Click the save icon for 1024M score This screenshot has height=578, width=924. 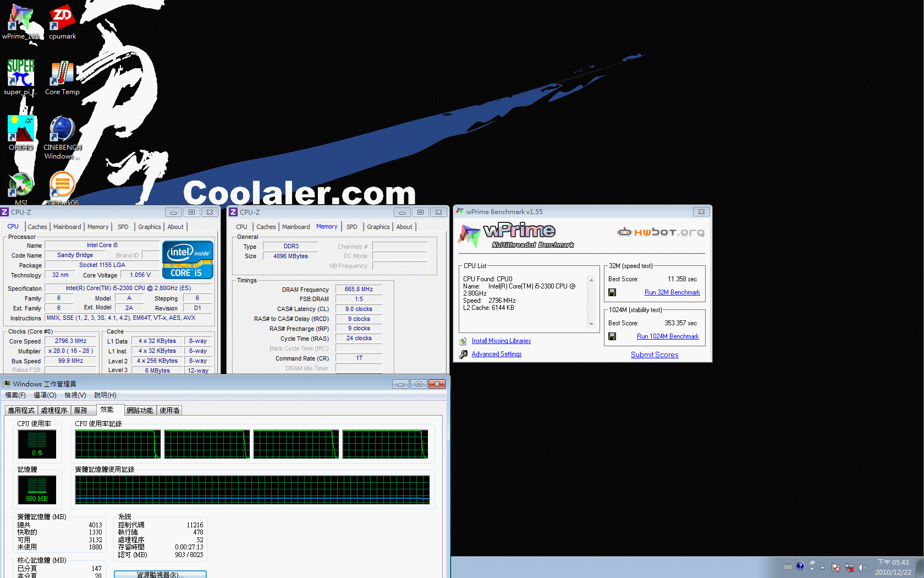(x=612, y=336)
